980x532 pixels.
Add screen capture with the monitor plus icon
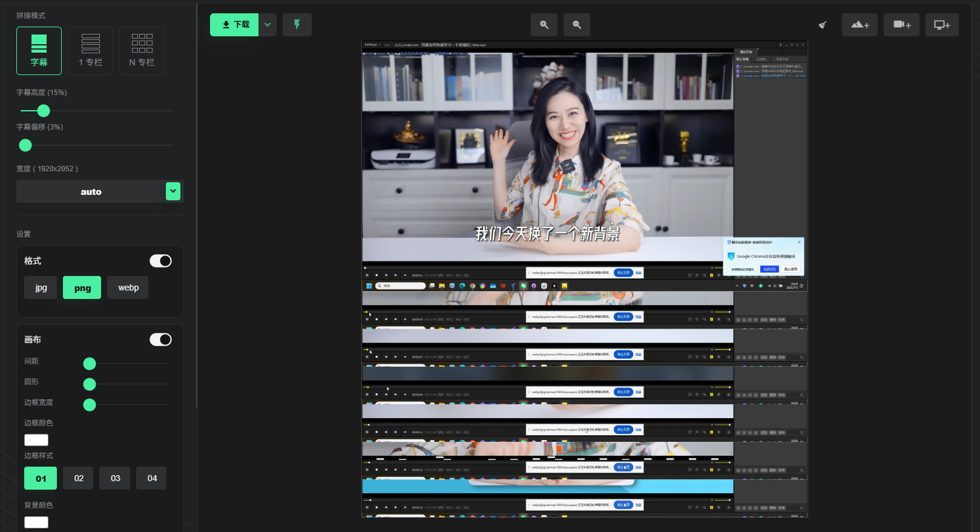click(942, 25)
